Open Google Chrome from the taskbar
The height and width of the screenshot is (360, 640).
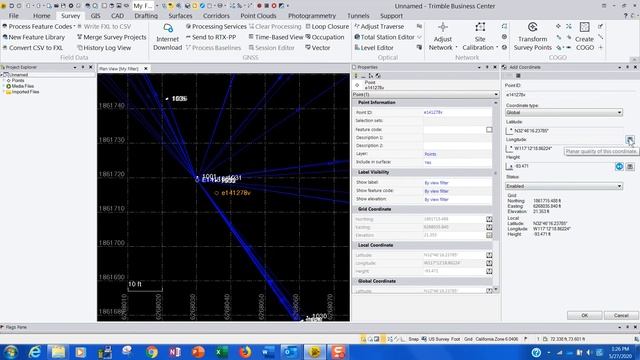[x=152, y=352]
